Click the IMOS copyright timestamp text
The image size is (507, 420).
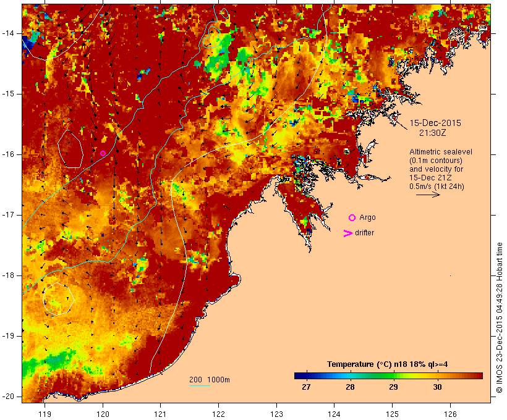tap(500, 318)
